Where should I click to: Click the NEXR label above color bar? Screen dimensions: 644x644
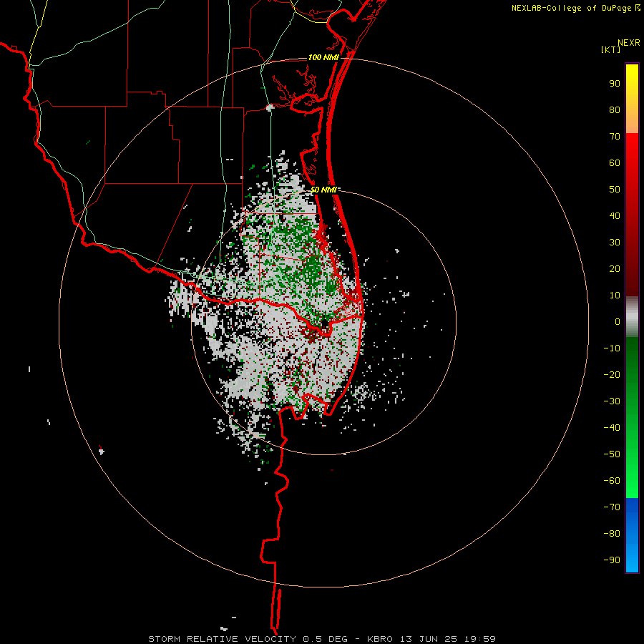pos(629,43)
